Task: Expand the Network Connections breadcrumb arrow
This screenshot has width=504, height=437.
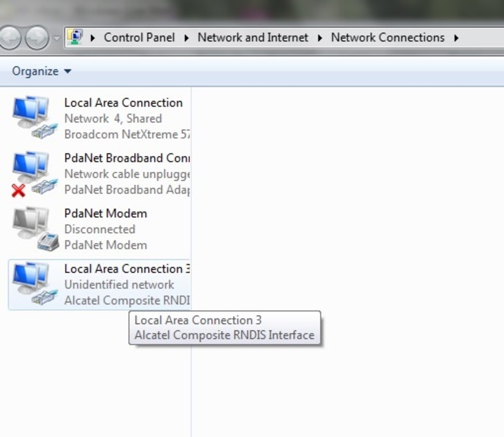Action: pos(456,37)
